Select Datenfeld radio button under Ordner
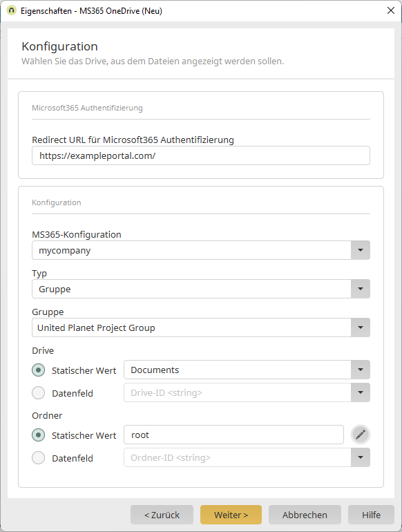The height and width of the screenshot is (532, 402). (x=38, y=457)
